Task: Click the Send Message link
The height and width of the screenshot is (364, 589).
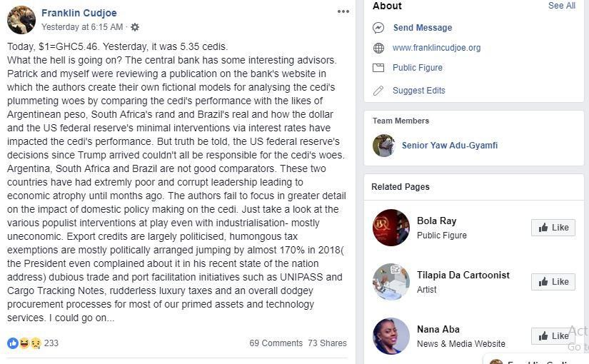Action: coord(422,28)
